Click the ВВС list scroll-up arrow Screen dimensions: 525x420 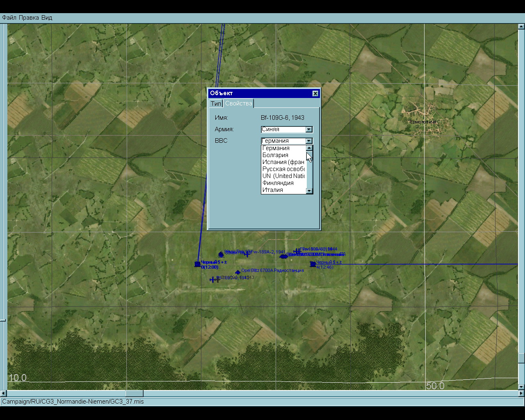309,148
